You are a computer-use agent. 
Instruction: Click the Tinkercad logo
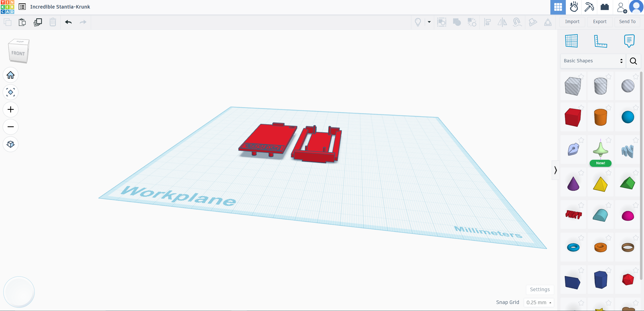(x=7, y=7)
